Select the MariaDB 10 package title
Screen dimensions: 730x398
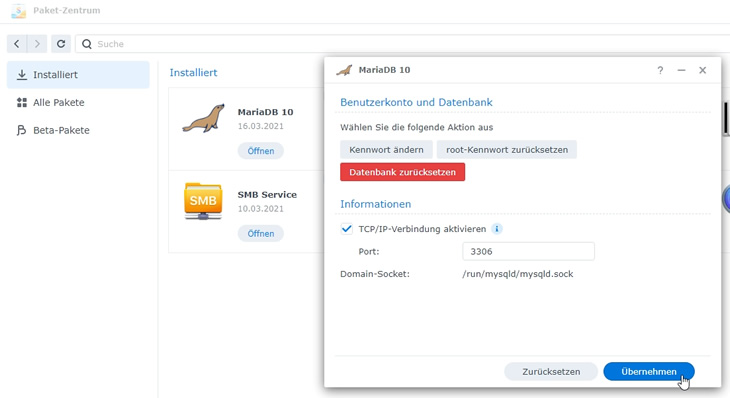tap(265, 112)
